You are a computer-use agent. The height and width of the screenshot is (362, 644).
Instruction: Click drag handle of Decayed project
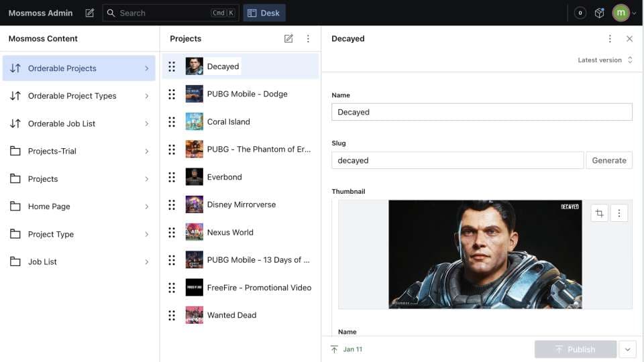click(172, 66)
